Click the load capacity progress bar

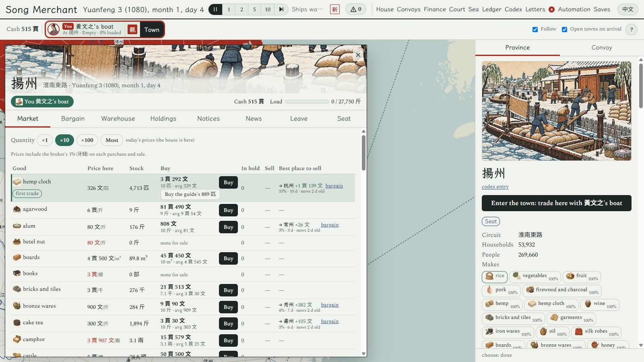click(x=307, y=102)
